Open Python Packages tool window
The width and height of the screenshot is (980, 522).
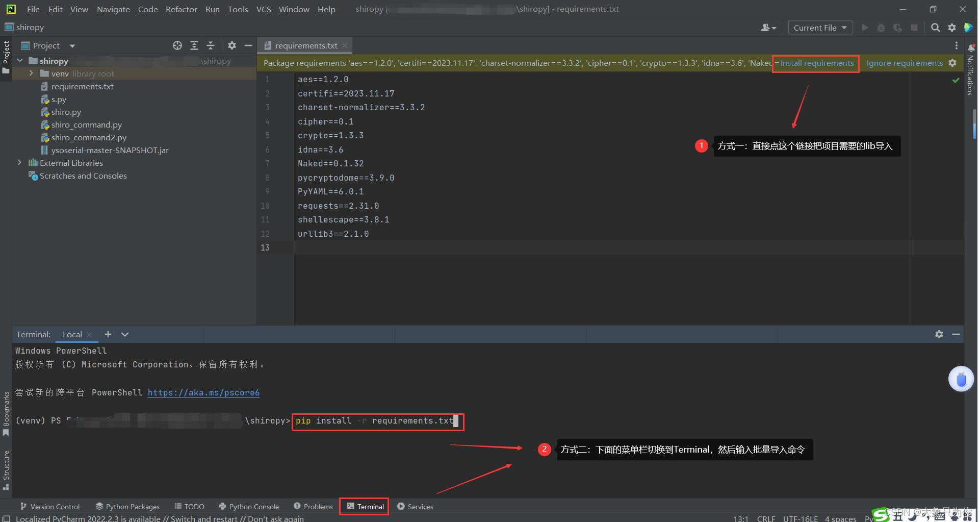point(127,507)
